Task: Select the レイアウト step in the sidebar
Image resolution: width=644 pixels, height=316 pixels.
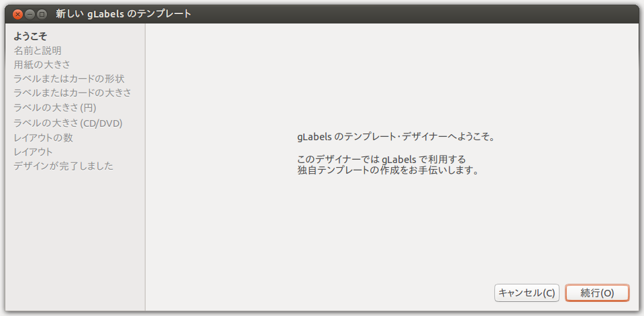Action: (x=33, y=152)
